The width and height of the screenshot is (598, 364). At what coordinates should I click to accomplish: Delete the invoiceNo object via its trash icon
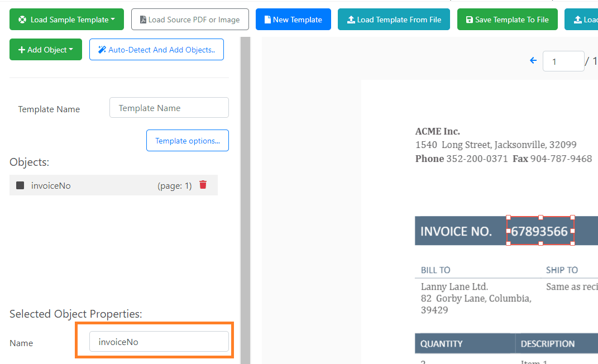(x=203, y=185)
